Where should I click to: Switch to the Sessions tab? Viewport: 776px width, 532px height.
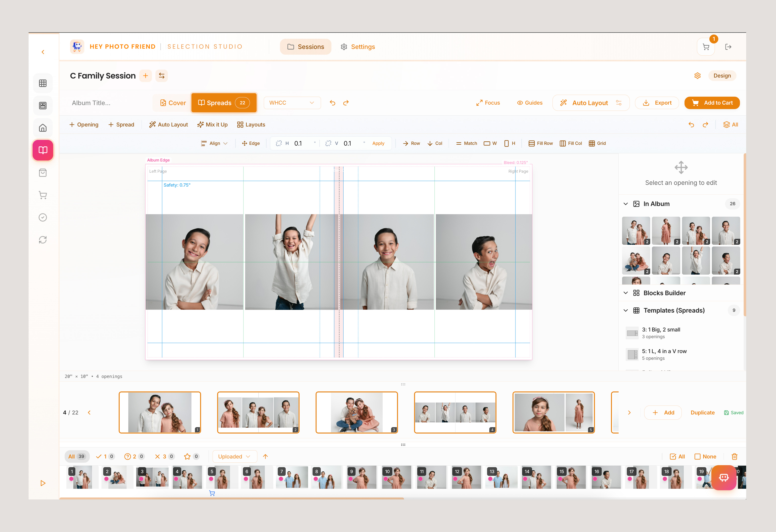pyautogui.click(x=306, y=47)
